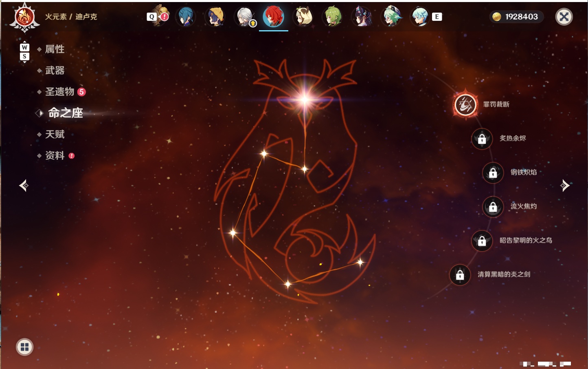This screenshot has width=588, height=369.
Task: Select the gray-haired avatar with upgrade arrow
Action: click(x=246, y=17)
